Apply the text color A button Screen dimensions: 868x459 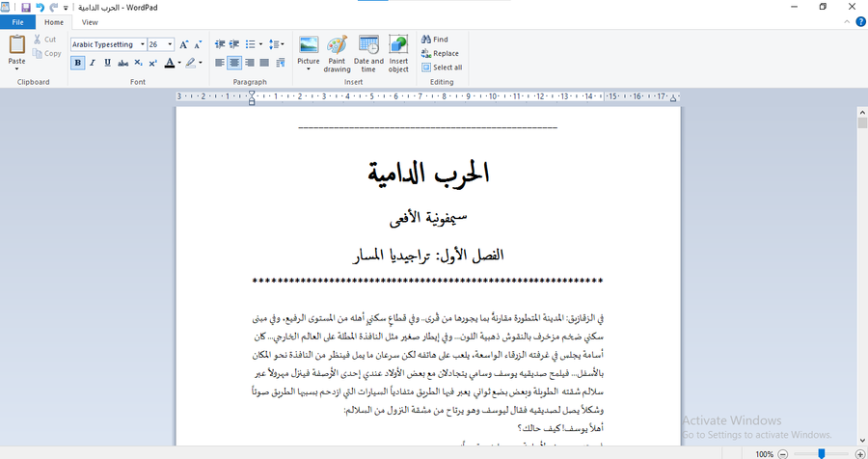170,63
